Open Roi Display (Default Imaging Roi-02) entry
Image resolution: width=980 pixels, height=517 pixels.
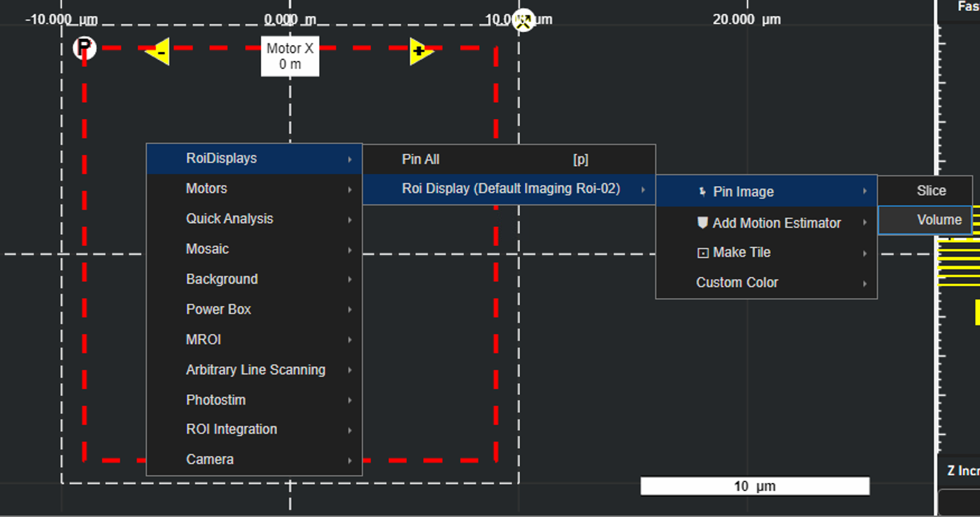pyautogui.click(x=509, y=189)
